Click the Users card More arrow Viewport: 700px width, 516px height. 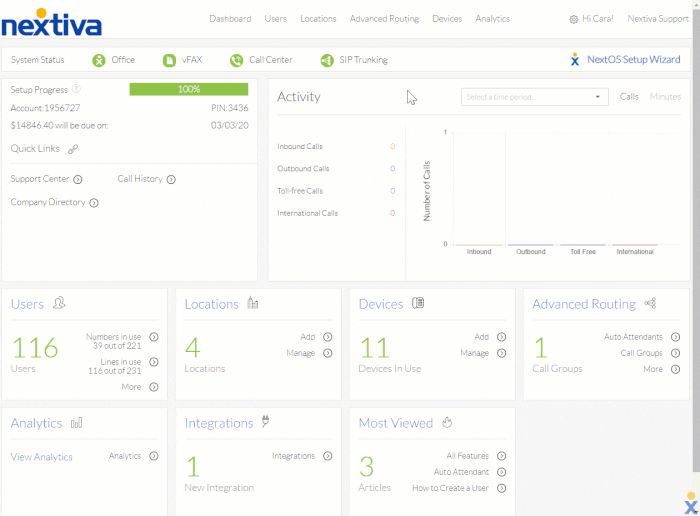coord(154,387)
